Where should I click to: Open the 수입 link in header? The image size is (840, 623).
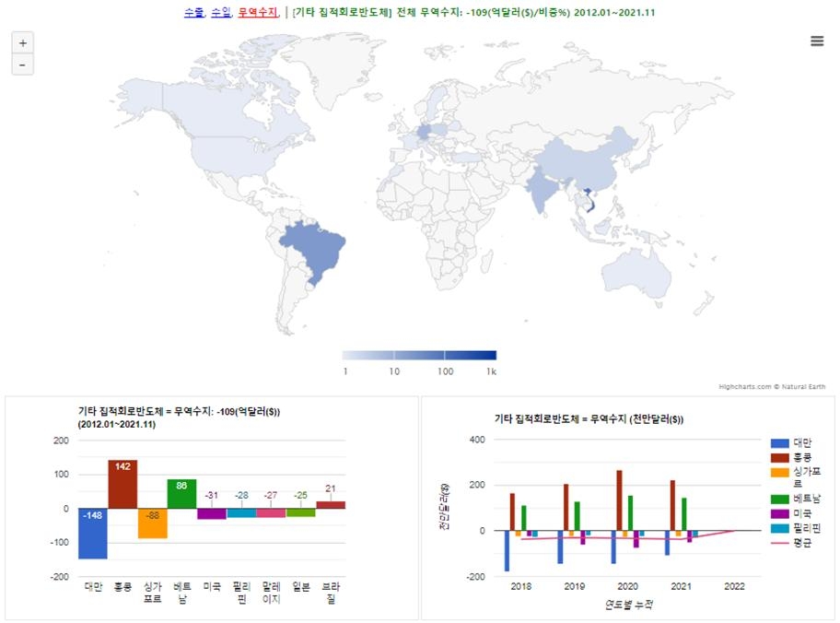[220, 12]
